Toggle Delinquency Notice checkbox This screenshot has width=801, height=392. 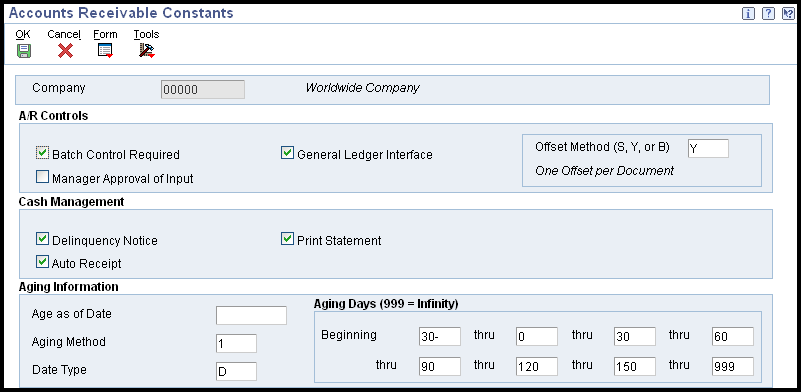click(x=42, y=239)
